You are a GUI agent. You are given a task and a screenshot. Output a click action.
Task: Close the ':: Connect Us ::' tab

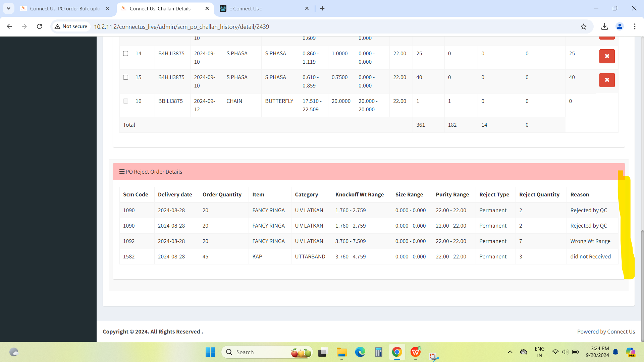(307, 8)
